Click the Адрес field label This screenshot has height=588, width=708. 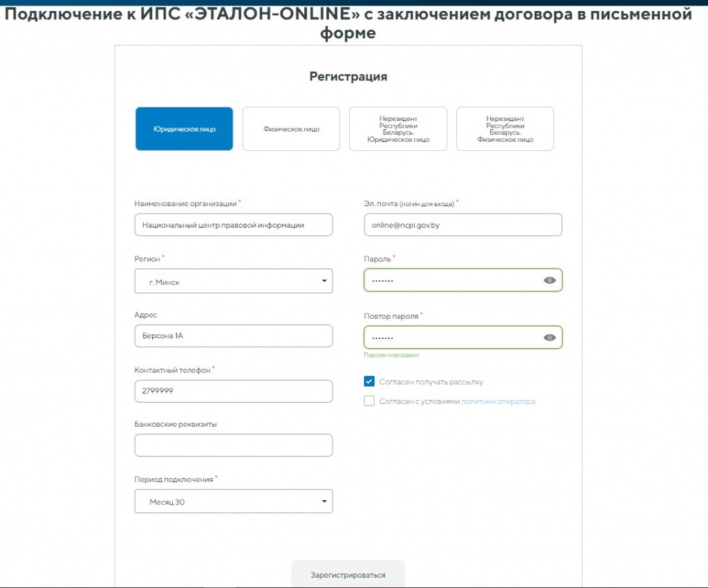point(145,315)
